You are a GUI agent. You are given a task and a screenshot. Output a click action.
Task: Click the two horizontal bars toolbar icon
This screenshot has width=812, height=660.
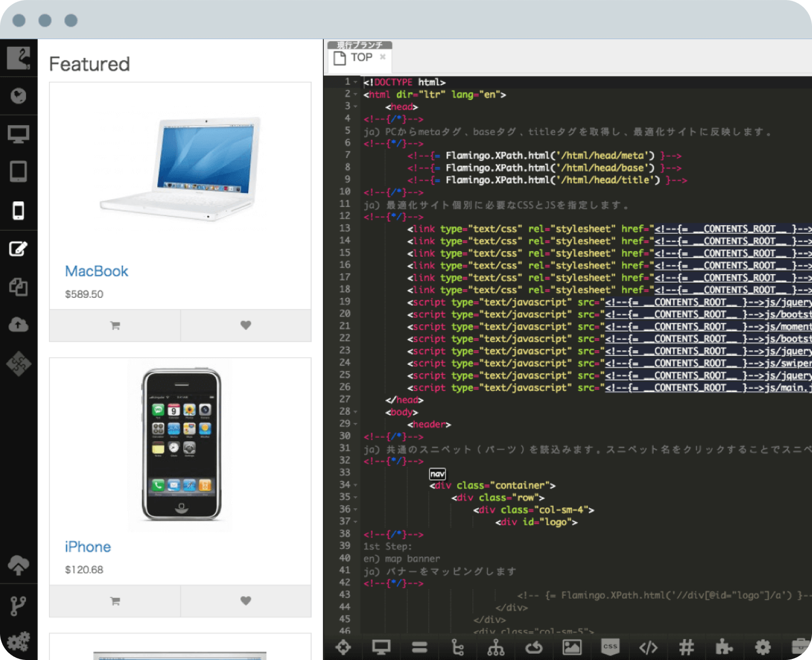420,647
